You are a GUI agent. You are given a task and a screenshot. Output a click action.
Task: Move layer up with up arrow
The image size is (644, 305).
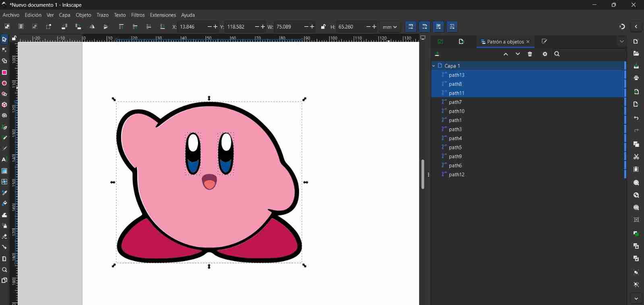coord(506,54)
